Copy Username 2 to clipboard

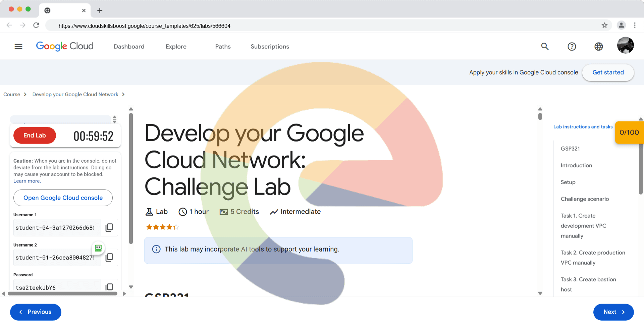(x=109, y=258)
